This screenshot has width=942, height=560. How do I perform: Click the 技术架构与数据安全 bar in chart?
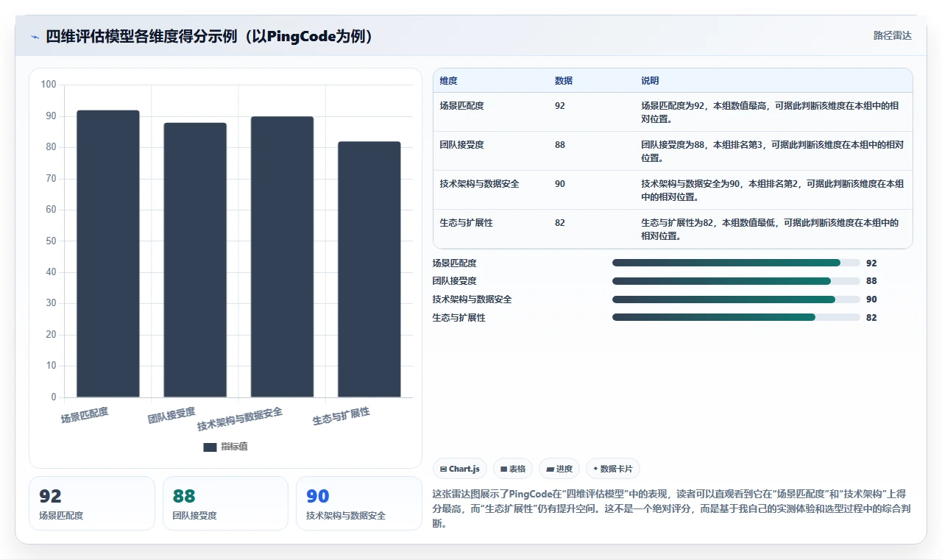[x=282, y=257]
